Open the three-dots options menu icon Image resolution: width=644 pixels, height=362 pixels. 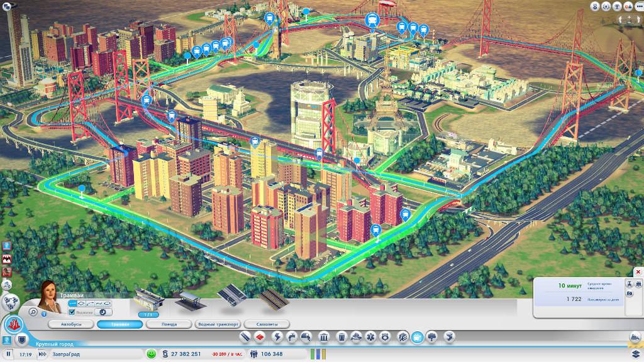point(639,6)
